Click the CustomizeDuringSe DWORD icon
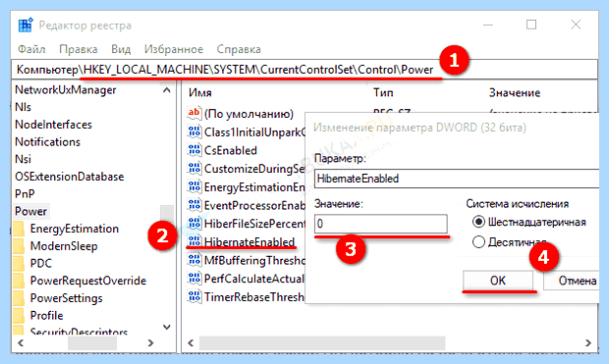 pos(194,169)
